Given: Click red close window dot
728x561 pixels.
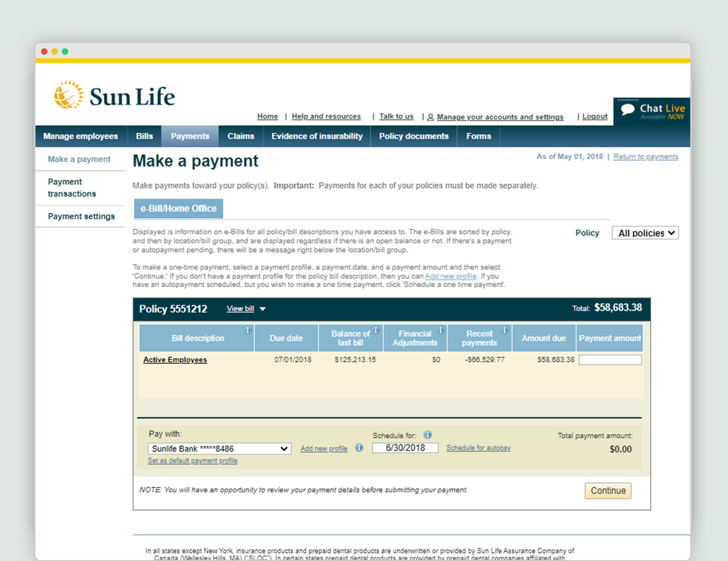Looking at the screenshot, I should (x=44, y=52).
